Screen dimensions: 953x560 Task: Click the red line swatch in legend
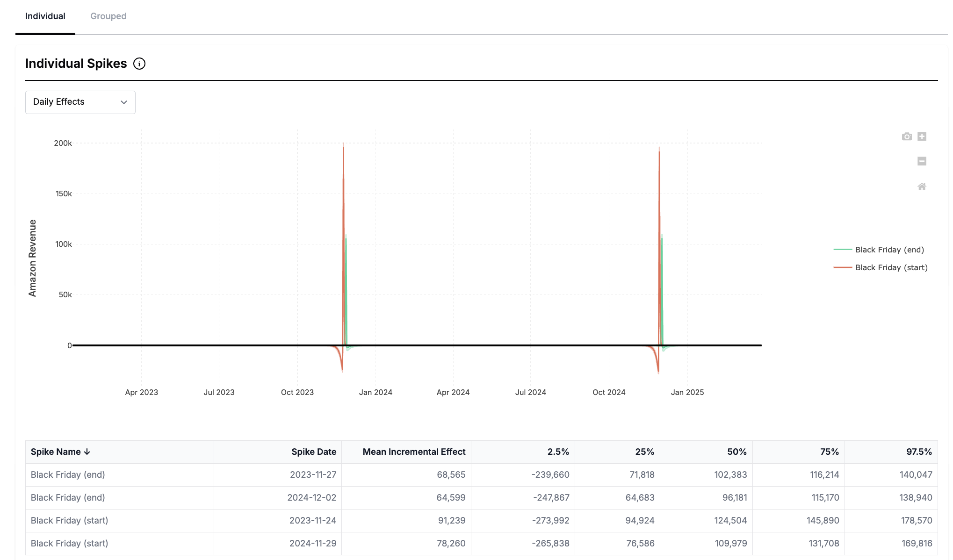(x=843, y=267)
